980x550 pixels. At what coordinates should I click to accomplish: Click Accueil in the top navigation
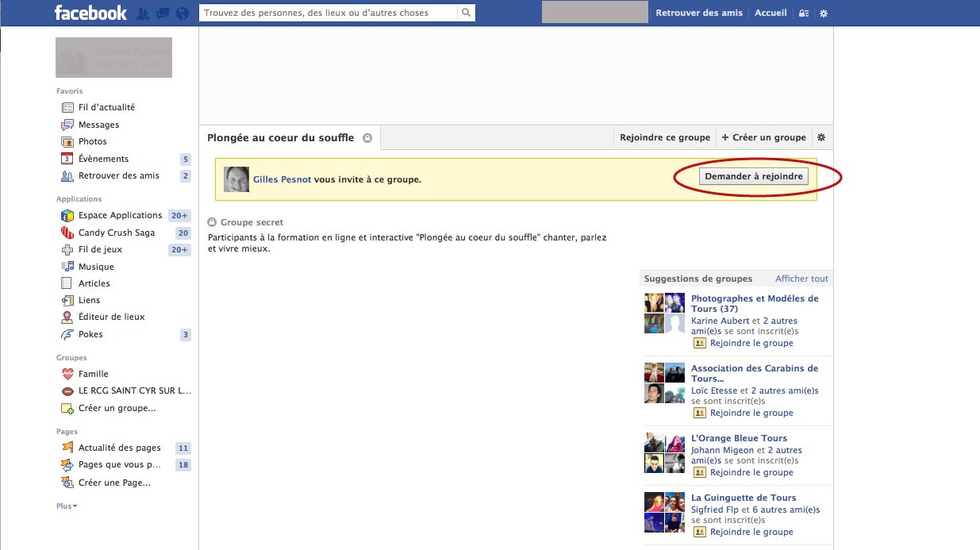tap(771, 13)
